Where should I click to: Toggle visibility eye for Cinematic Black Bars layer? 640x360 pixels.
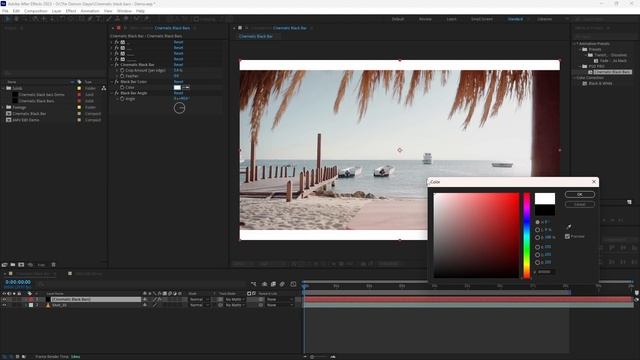coord(4,299)
